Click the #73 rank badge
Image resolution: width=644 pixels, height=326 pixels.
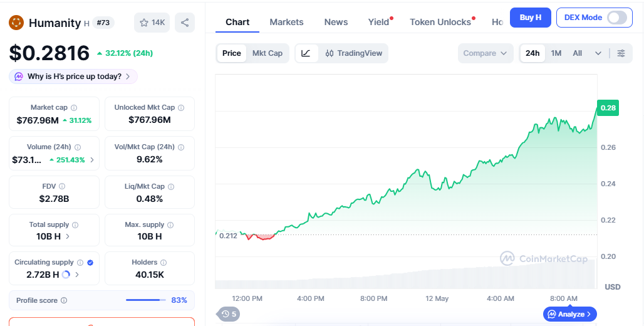(x=103, y=23)
